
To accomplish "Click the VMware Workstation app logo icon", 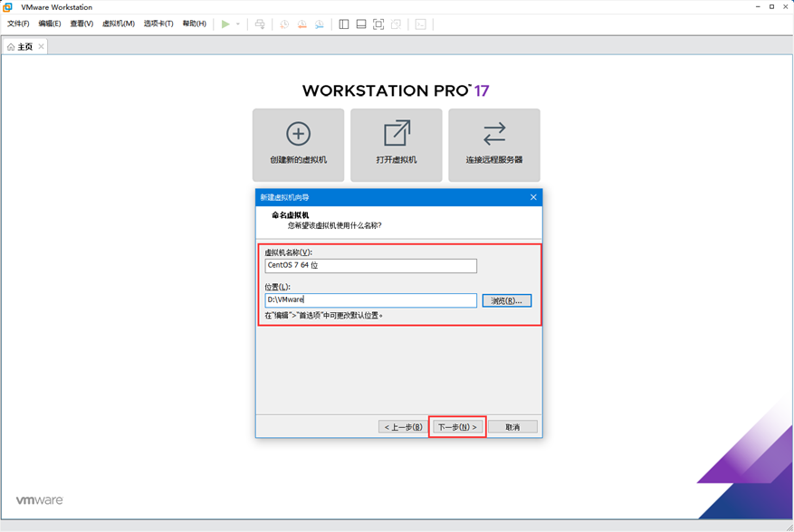I will 7,7.
